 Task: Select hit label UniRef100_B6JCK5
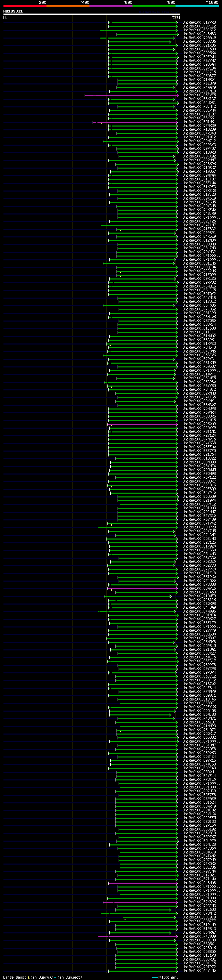pyautogui.click(x=199, y=290)
